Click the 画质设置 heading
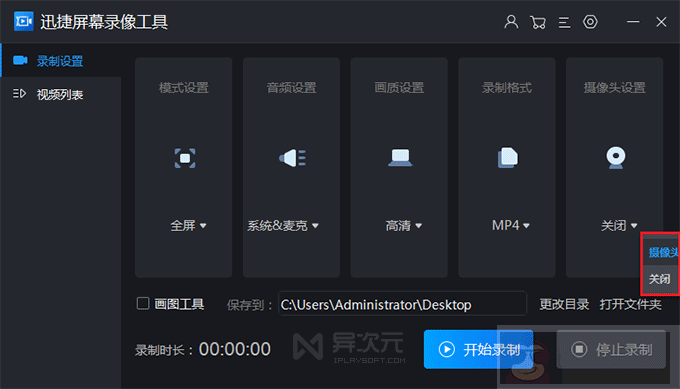 click(x=399, y=88)
